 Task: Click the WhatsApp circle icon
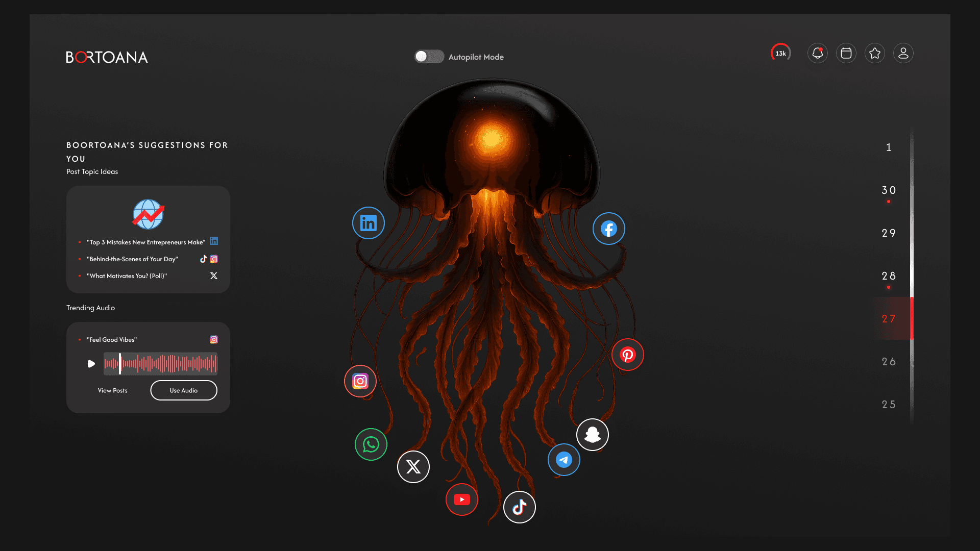coord(371,444)
